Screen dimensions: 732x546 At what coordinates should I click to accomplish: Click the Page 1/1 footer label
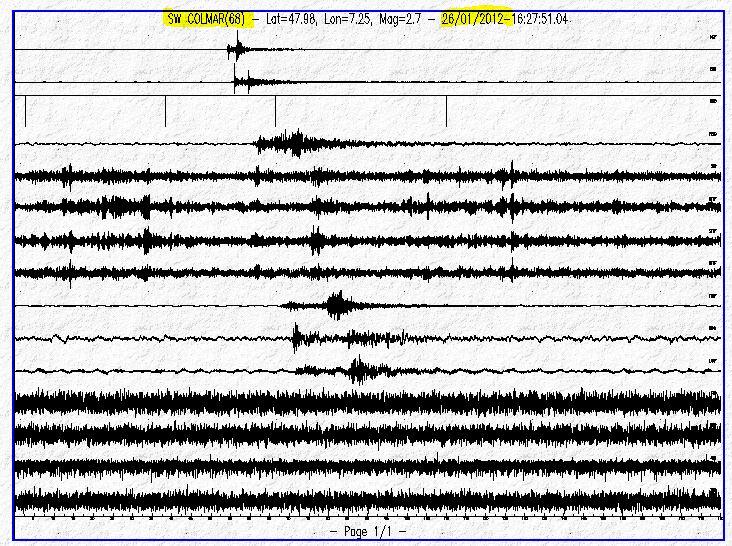(x=367, y=529)
